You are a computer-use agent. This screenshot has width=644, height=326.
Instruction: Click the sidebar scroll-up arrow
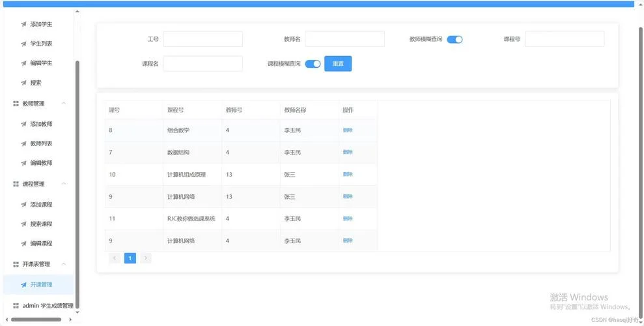click(77, 12)
